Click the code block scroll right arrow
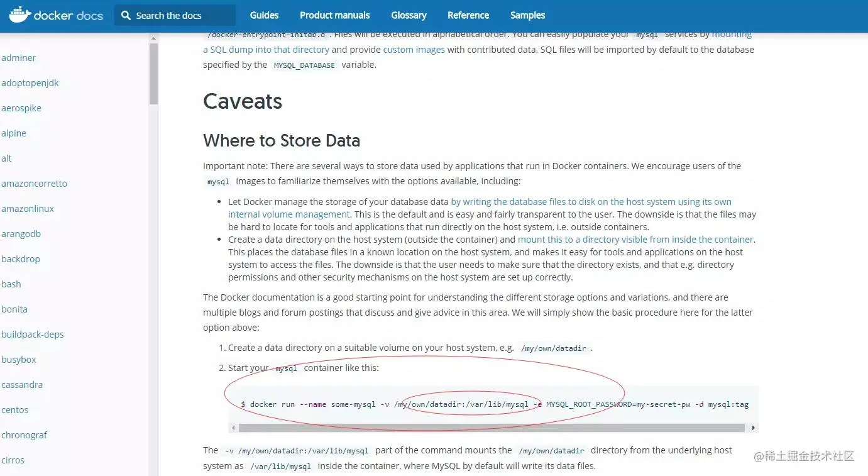This screenshot has width=868, height=476. pos(754,428)
